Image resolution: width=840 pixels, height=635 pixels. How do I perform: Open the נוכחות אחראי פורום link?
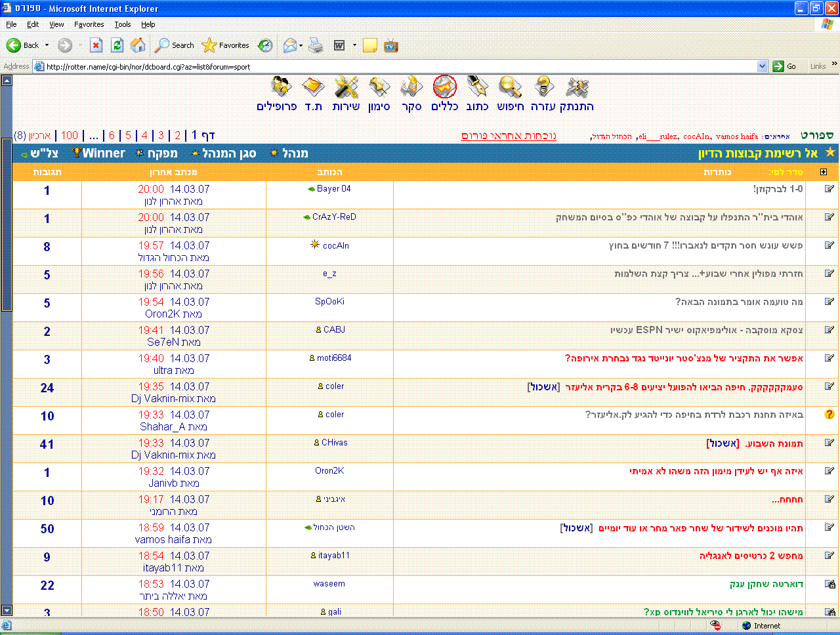509,136
